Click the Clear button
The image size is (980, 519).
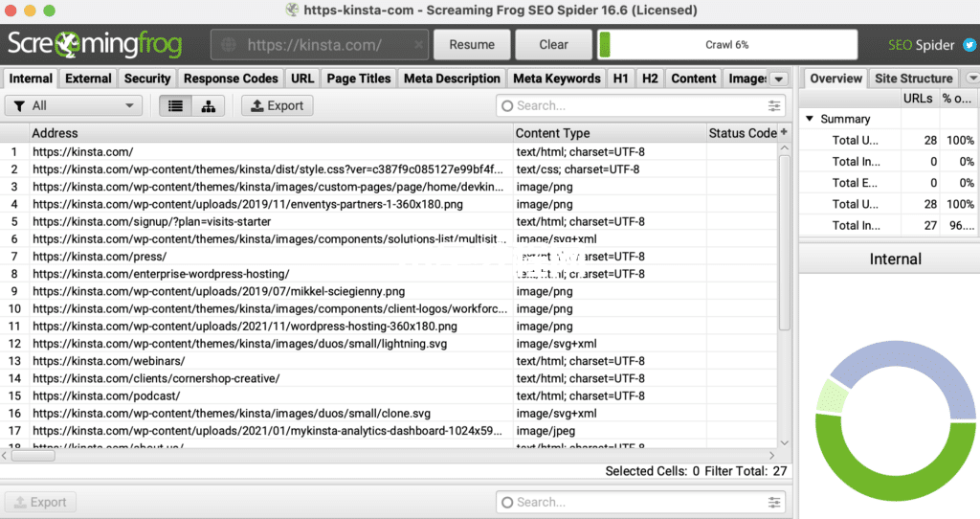click(554, 45)
